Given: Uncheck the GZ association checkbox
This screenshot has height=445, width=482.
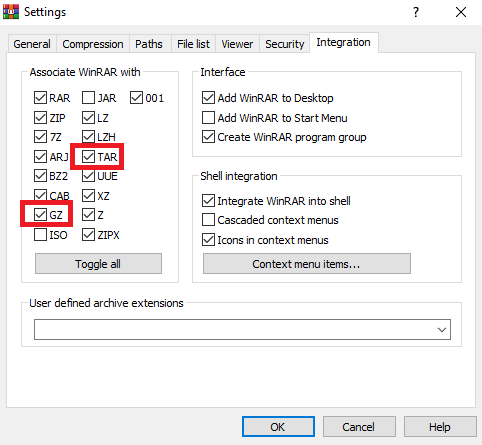Looking at the screenshot, I should [40, 215].
